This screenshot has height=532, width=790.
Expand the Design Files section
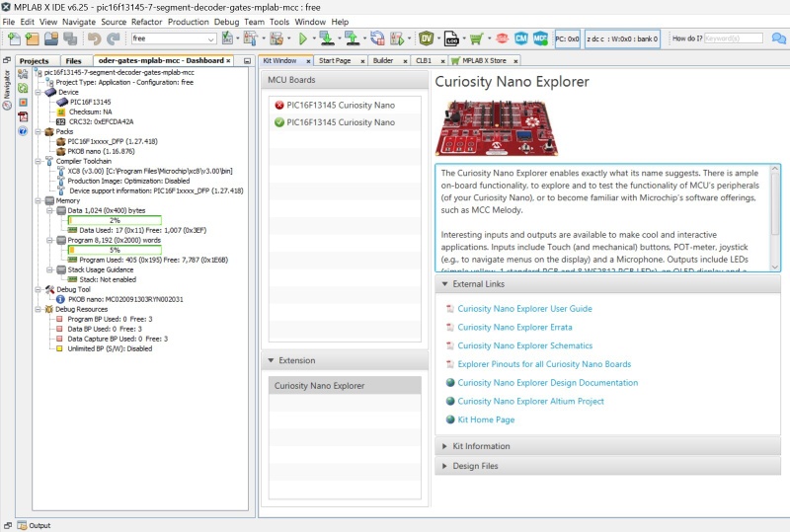[445, 466]
